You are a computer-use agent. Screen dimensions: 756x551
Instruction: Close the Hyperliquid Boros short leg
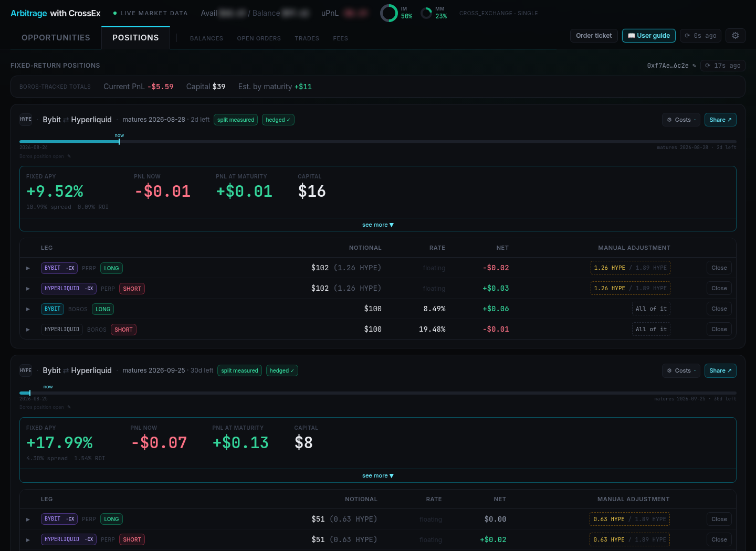[x=719, y=329]
